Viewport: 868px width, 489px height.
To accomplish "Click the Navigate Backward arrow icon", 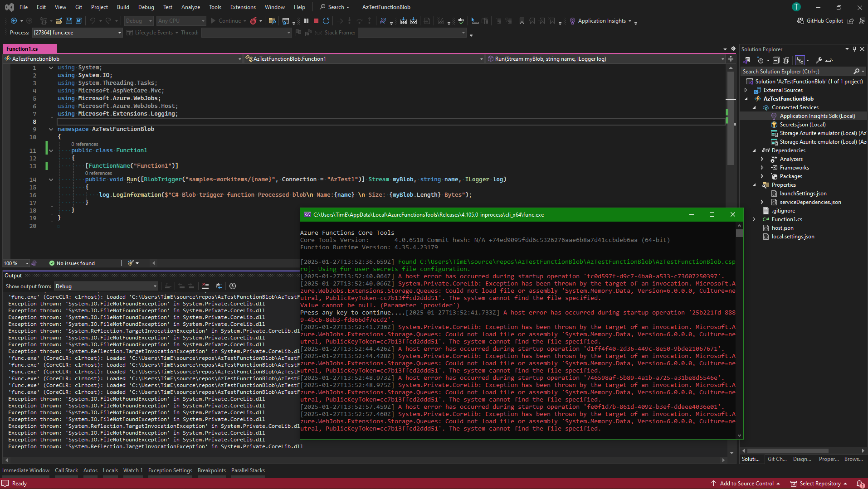I will point(14,21).
